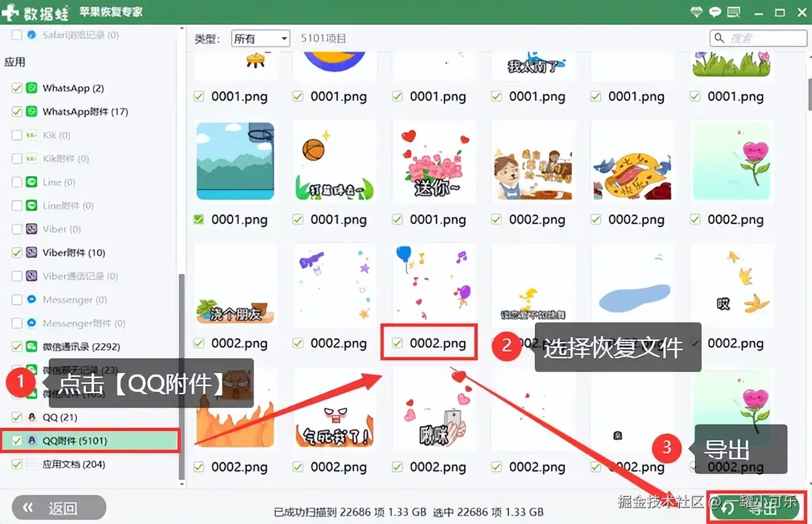Open the chat bubble feedback icon

[x=715, y=12]
